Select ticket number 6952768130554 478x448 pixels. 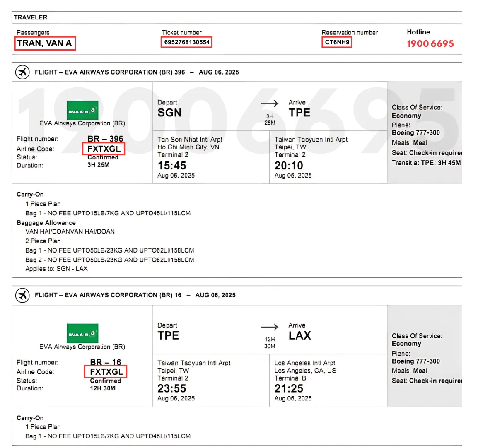point(186,42)
